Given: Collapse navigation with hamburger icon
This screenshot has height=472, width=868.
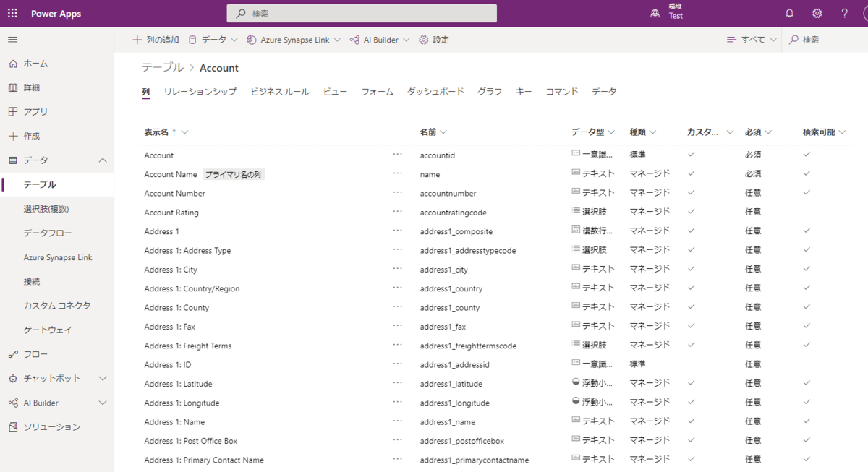Looking at the screenshot, I should (13, 40).
